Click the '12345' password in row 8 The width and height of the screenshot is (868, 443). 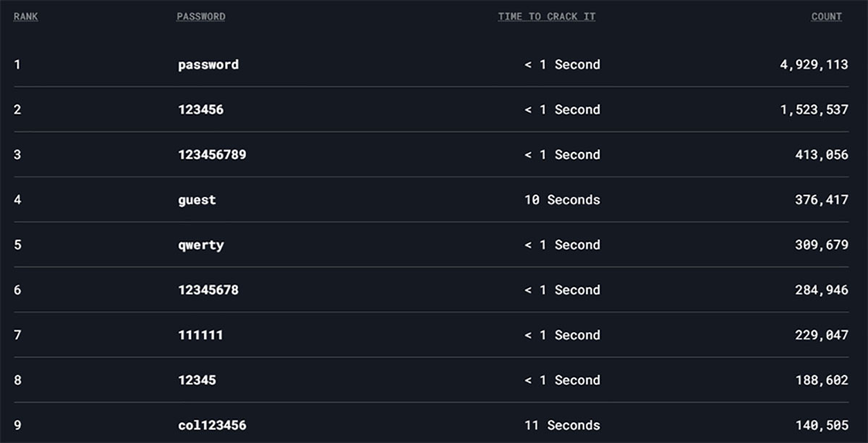197,380
